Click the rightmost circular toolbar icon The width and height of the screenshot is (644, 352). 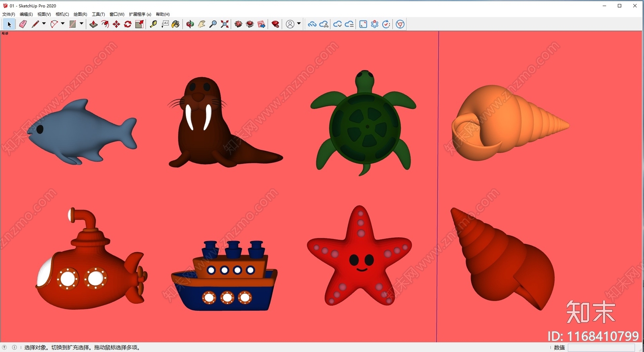pyautogui.click(x=400, y=24)
